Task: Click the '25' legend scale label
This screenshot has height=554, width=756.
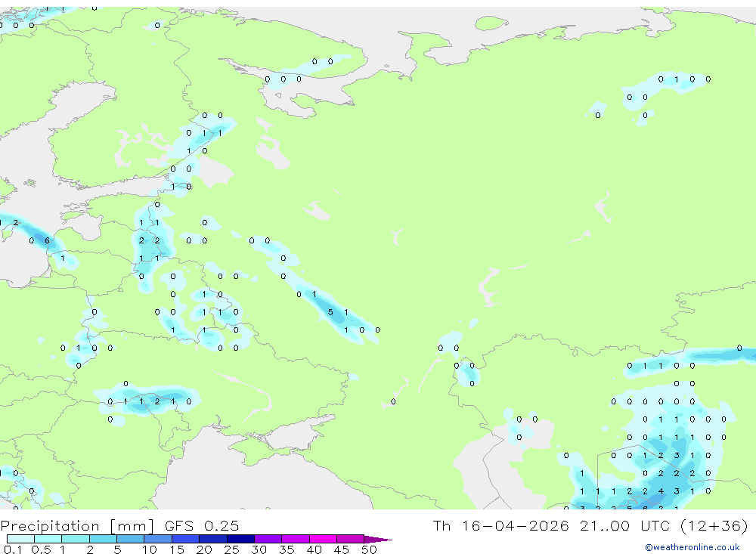Action: click(231, 549)
